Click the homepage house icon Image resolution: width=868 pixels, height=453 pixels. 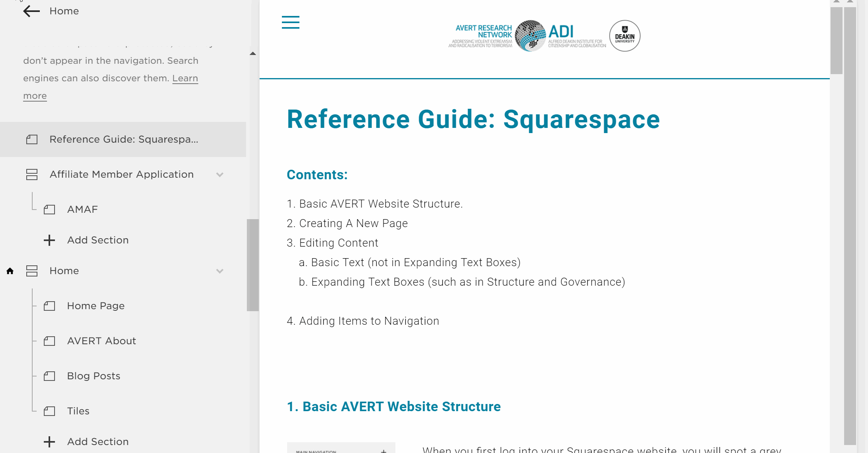click(10, 271)
